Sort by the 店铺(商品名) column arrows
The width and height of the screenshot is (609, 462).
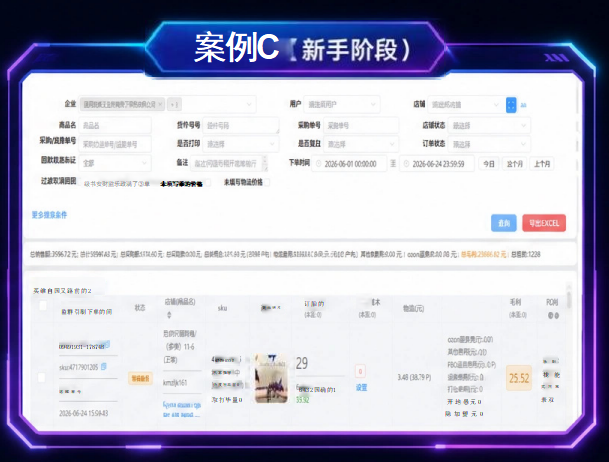pyautogui.click(x=169, y=315)
